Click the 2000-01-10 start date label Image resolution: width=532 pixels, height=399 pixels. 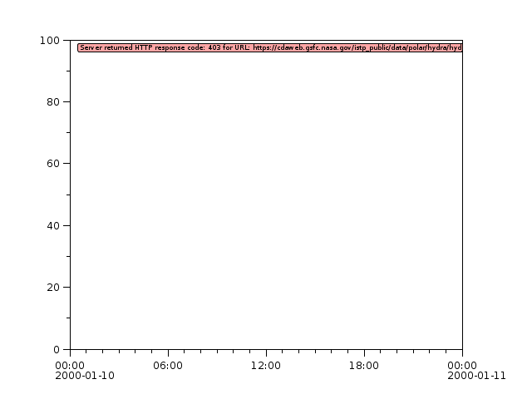85,376
